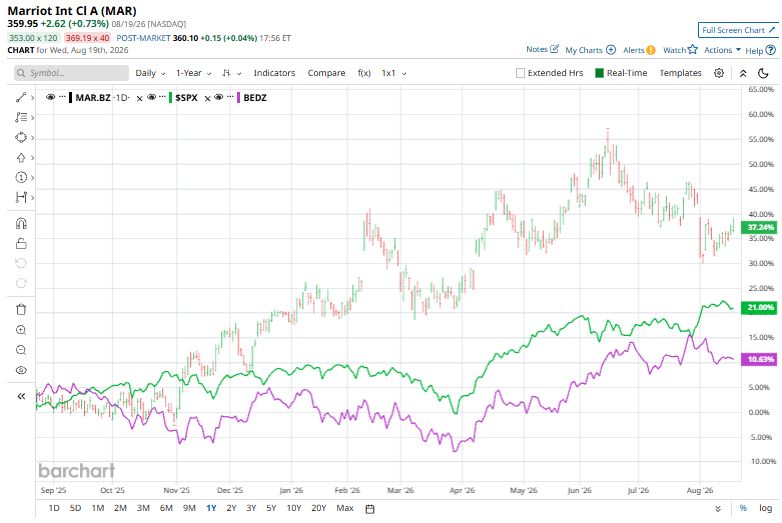782x523 pixels.
Task: Open chart settings gear icon
Action: 719,73
